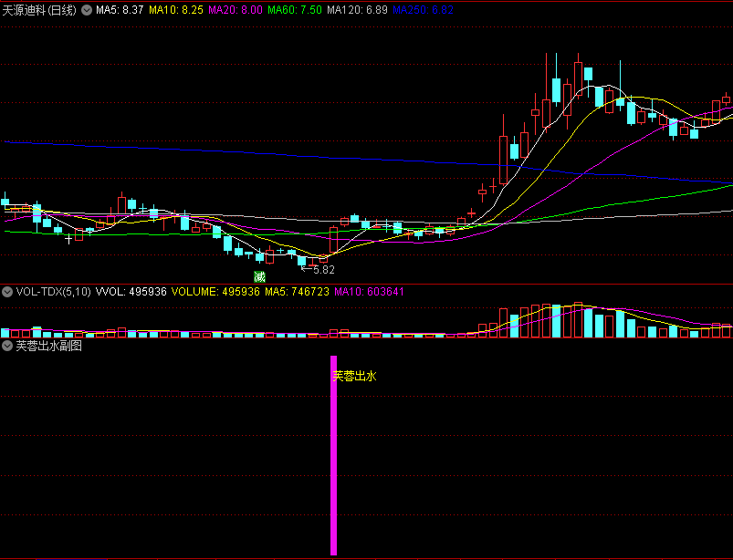
Task: Expand the VOL-TDX indicator options arrow
Action: (7, 292)
